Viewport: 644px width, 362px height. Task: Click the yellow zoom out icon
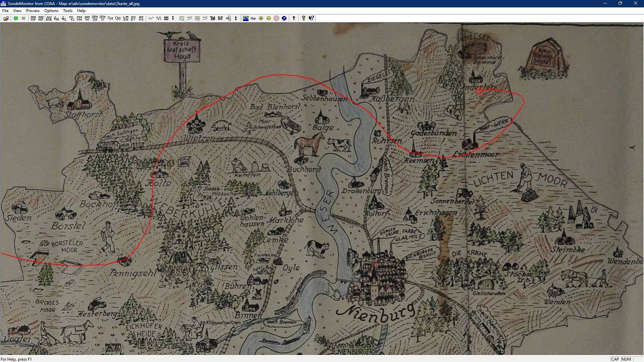pos(268,18)
